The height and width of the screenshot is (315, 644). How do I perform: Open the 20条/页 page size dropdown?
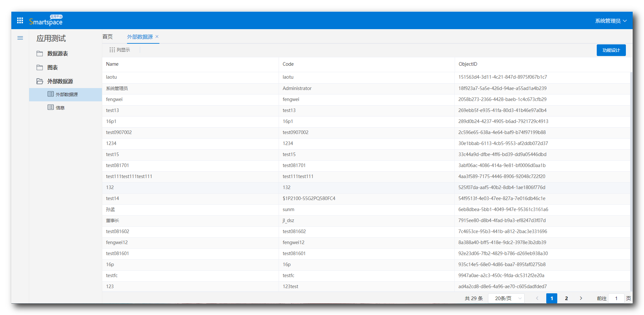click(x=506, y=298)
